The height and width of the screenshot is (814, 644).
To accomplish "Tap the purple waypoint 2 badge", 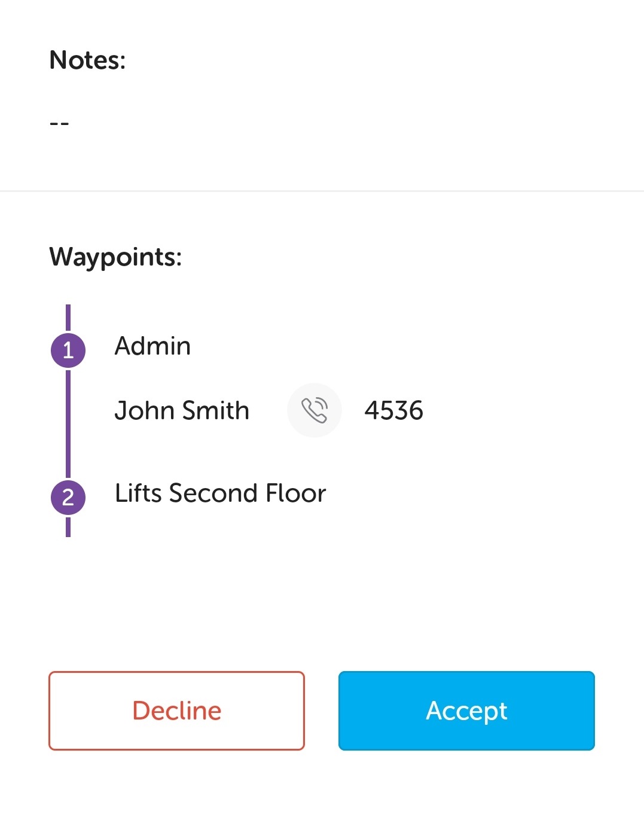I will click(x=68, y=498).
